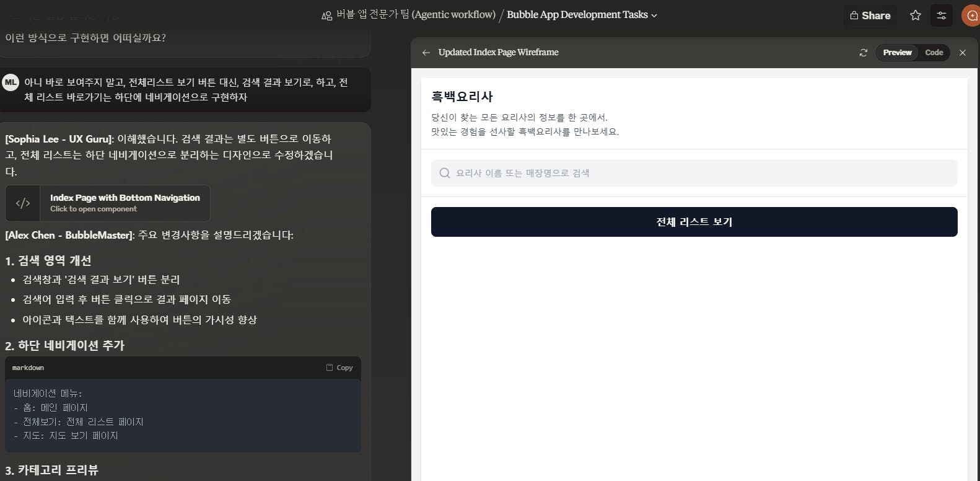Click the markdown language label
Image resolution: width=980 pixels, height=481 pixels.
pos(28,368)
